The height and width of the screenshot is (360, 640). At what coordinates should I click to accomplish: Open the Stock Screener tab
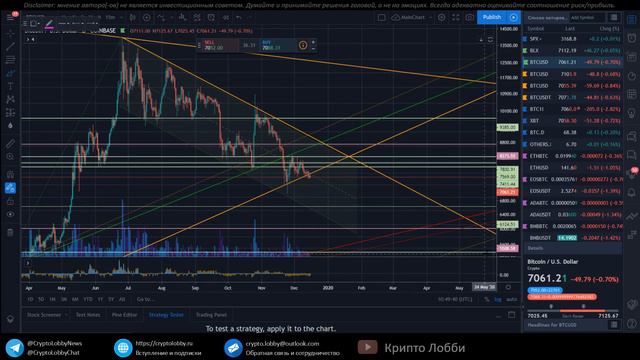44,315
